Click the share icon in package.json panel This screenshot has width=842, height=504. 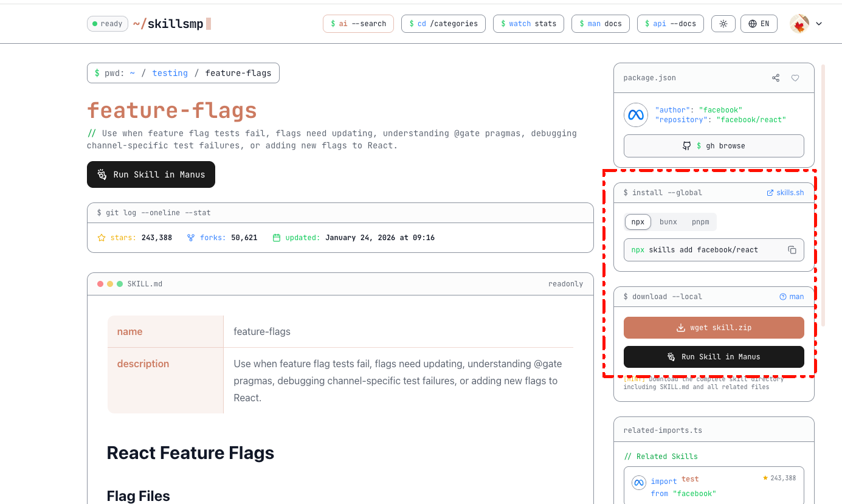coord(776,78)
